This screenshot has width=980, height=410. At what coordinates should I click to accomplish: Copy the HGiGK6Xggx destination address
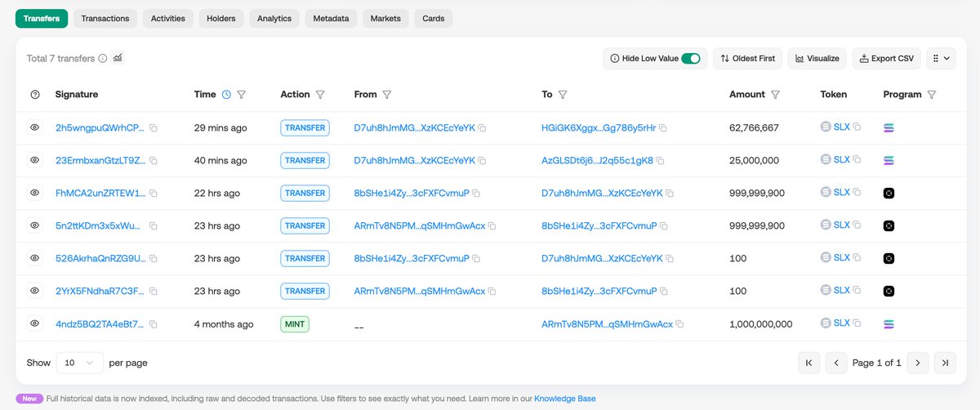tap(663, 128)
